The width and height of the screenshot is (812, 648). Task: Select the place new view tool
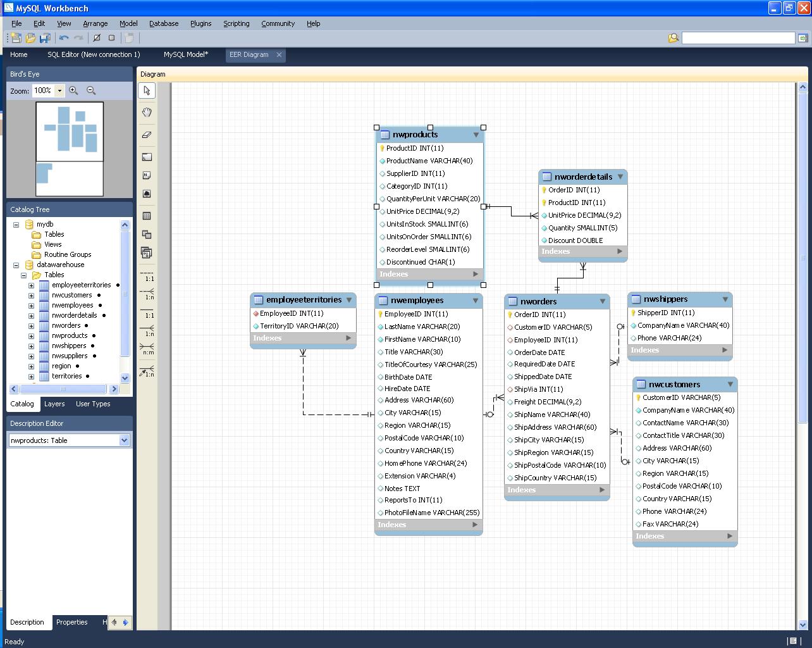click(146, 234)
